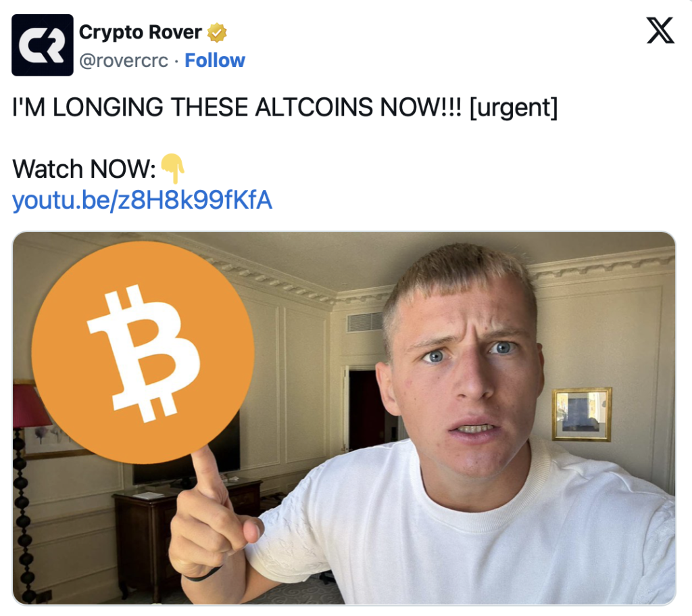This screenshot has height=616, width=692.
Task: Open the @rovercrc handle
Action: (x=124, y=60)
